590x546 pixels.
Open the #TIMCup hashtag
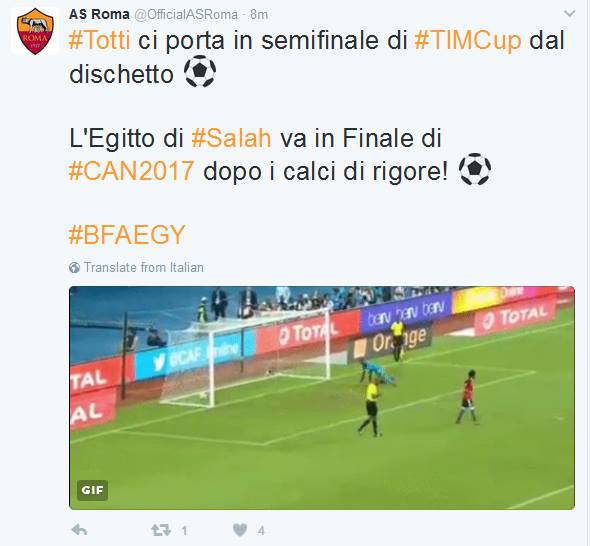coord(468,40)
